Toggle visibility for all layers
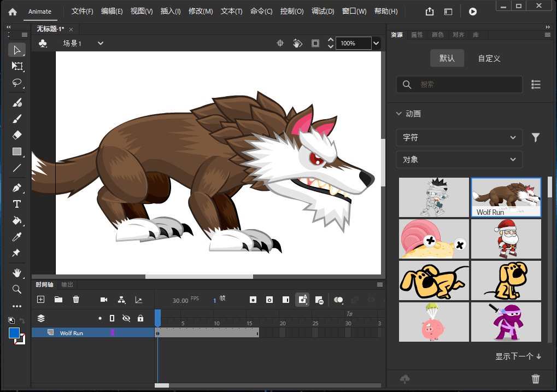557x392 pixels. [x=126, y=318]
